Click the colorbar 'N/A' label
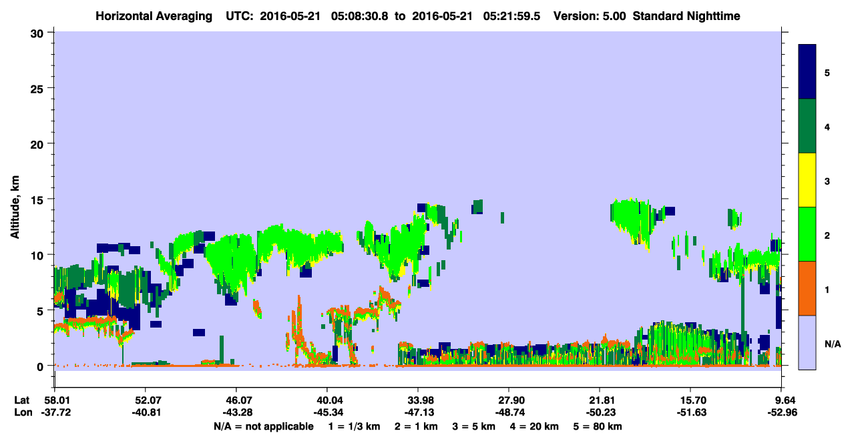868x445 pixels. coord(832,344)
